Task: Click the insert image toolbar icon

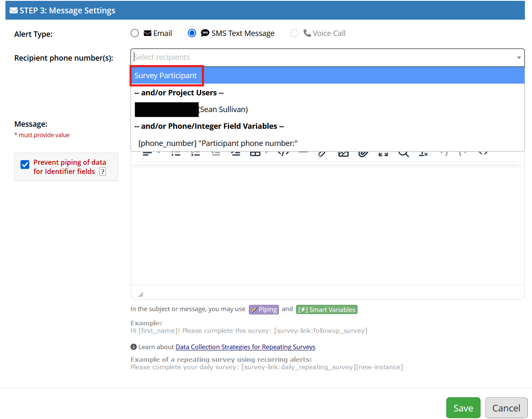Action: (343, 153)
